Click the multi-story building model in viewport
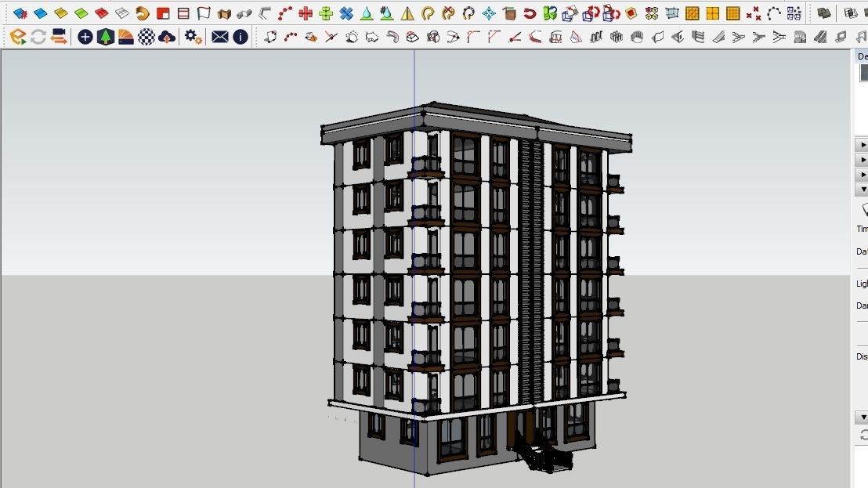Screen dimensions: 868x488 (476, 287)
